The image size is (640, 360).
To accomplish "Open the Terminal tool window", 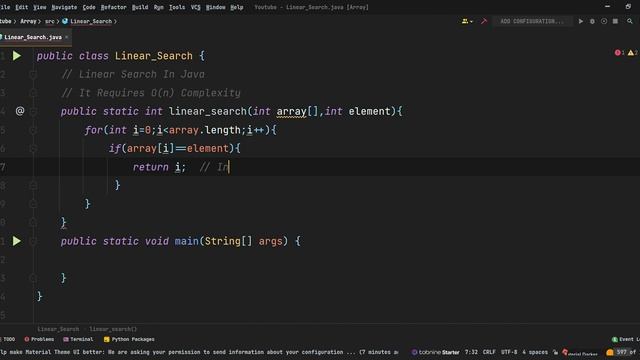I will [78, 339].
